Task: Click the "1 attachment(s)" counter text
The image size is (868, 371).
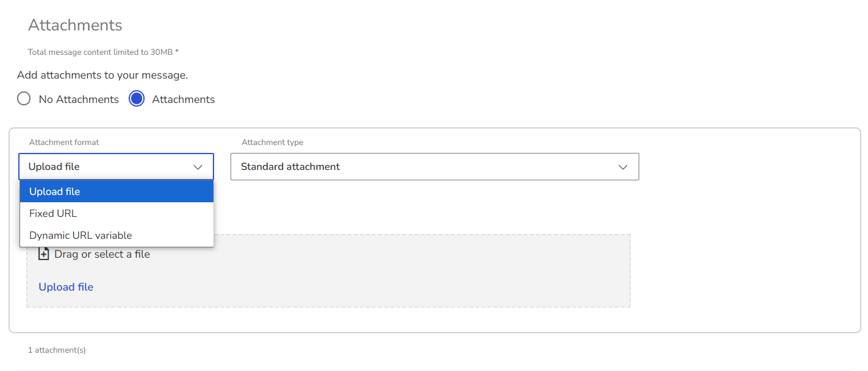Action: tap(57, 350)
